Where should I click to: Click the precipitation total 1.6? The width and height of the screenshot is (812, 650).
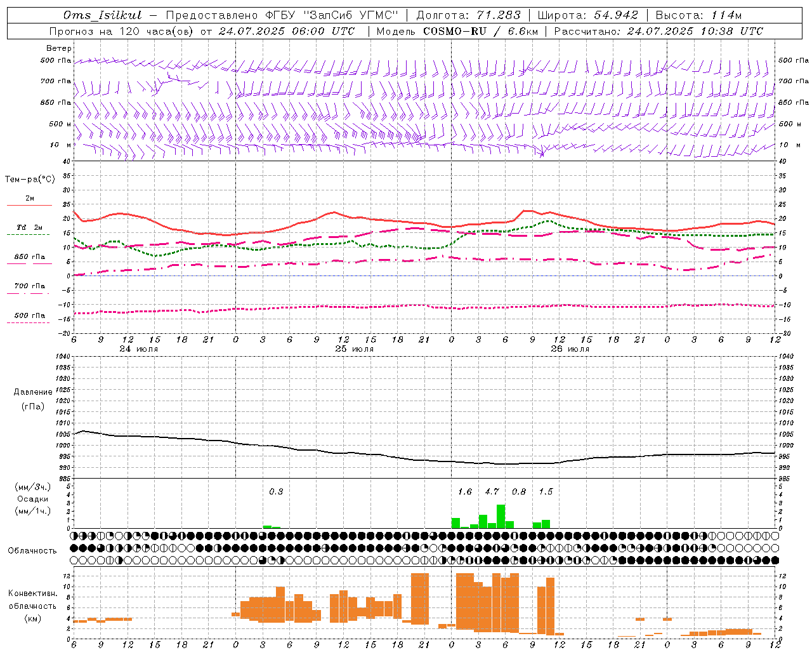(x=465, y=491)
